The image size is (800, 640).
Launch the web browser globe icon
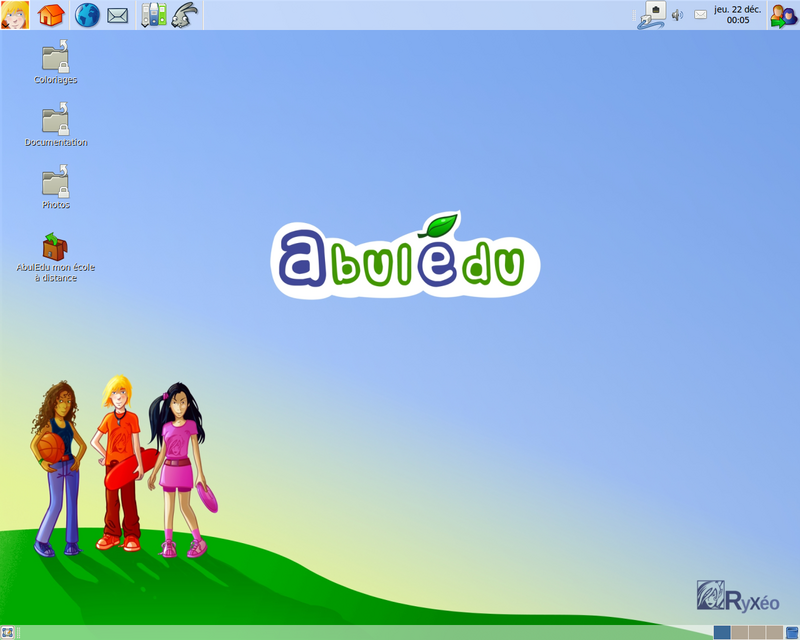pyautogui.click(x=87, y=15)
